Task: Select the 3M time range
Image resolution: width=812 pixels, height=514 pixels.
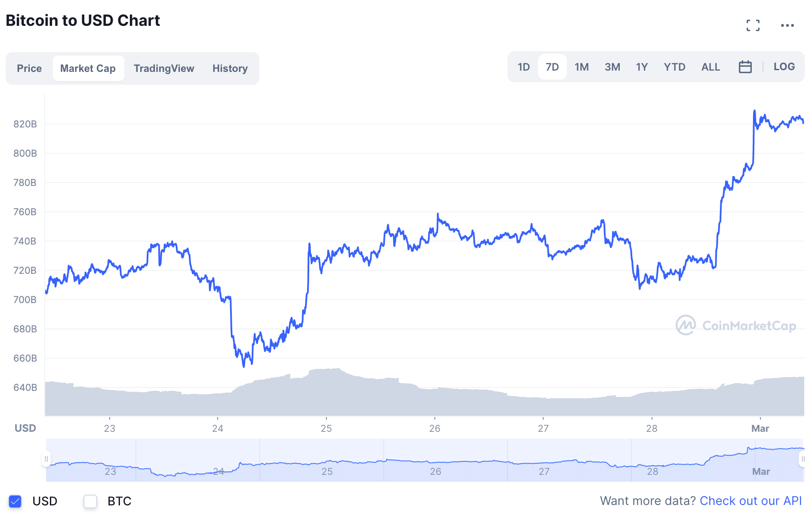Action: point(612,67)
